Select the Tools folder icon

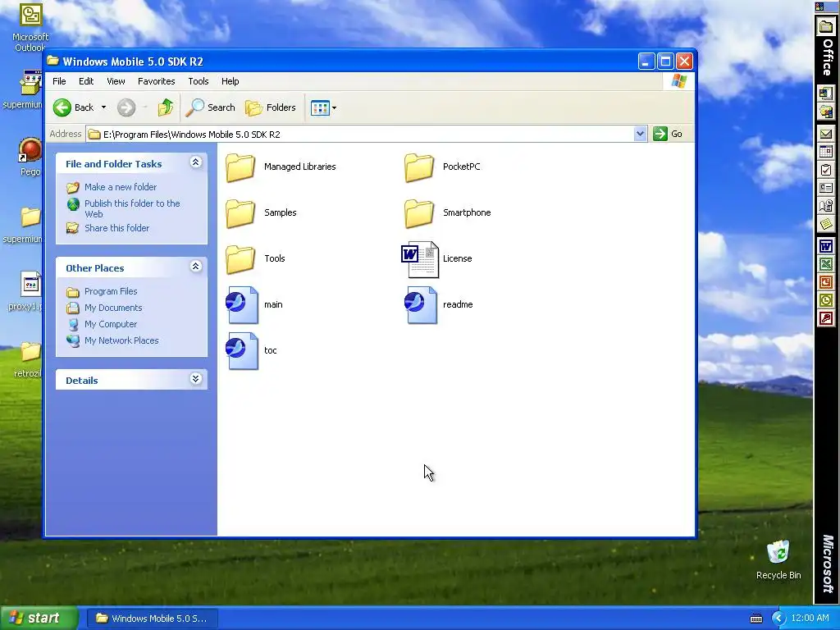click(240, 260)
